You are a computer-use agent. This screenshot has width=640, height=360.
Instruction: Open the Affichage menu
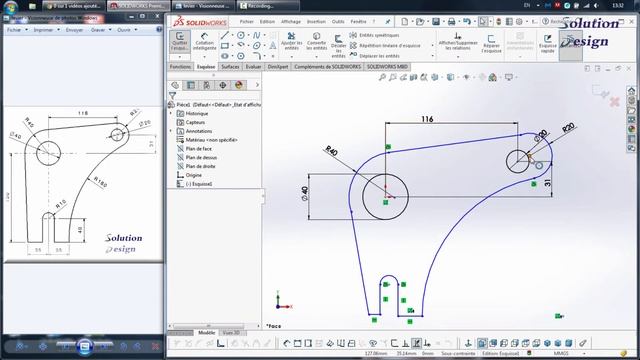click(x=291, y=21)
